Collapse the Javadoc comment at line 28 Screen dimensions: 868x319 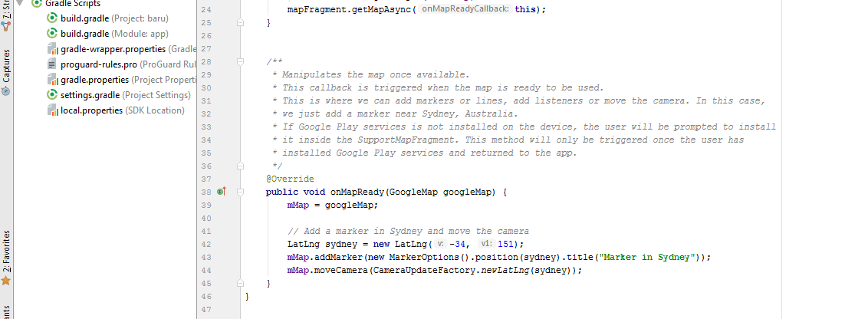pos(240,62)
